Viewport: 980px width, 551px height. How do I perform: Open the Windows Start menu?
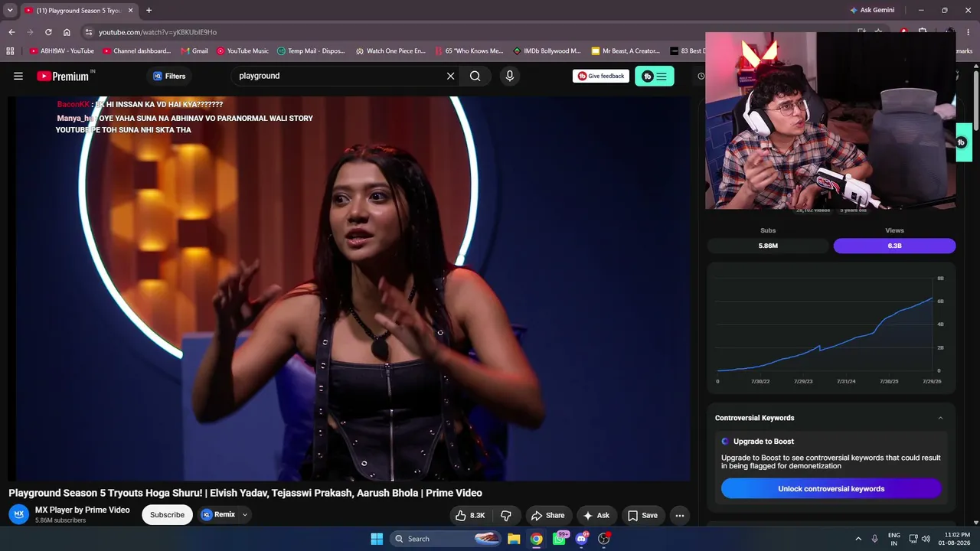(377, 539)
